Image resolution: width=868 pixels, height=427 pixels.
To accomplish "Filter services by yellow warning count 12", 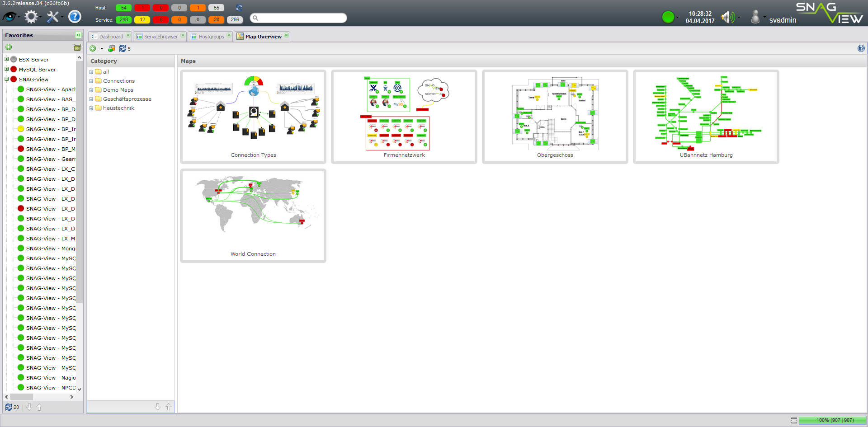I will (142, 19).
